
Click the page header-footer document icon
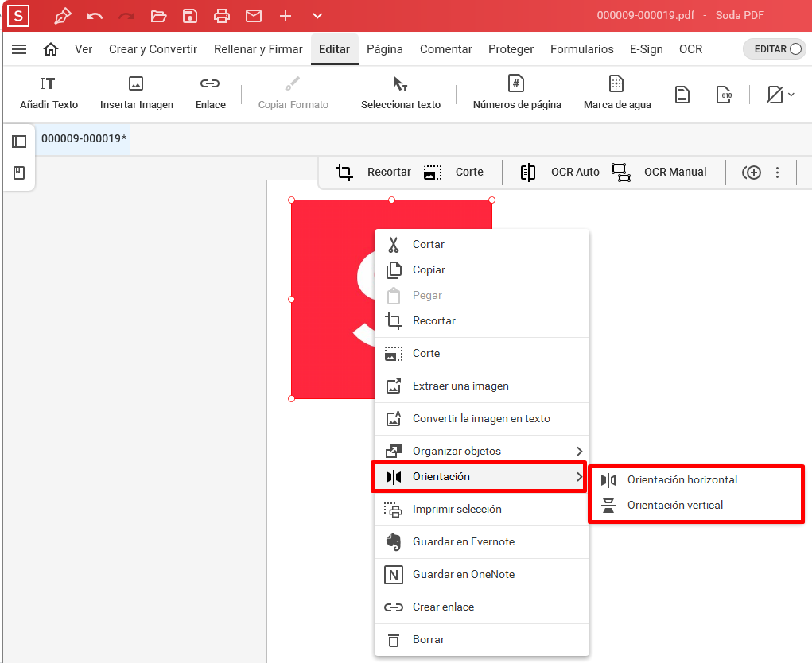pos(682,95)
